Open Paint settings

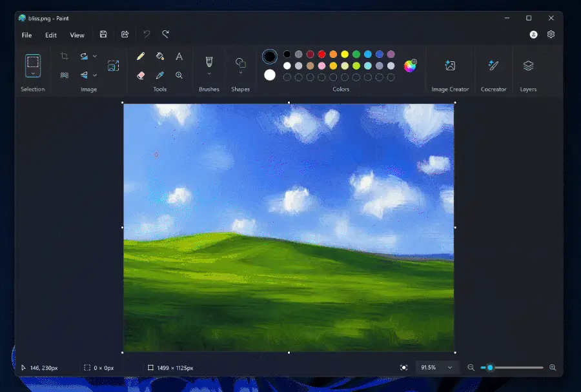551,34
